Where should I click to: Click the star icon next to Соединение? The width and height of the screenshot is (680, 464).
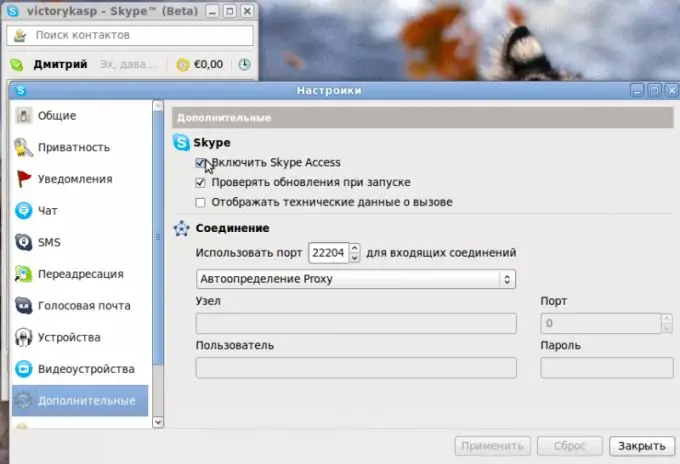tap(182, 228)
